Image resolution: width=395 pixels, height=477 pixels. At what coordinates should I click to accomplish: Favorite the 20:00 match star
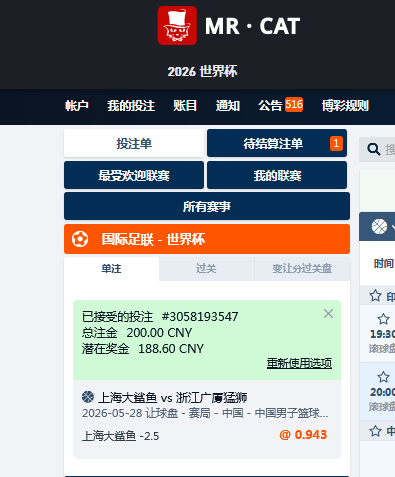point(383,377)
